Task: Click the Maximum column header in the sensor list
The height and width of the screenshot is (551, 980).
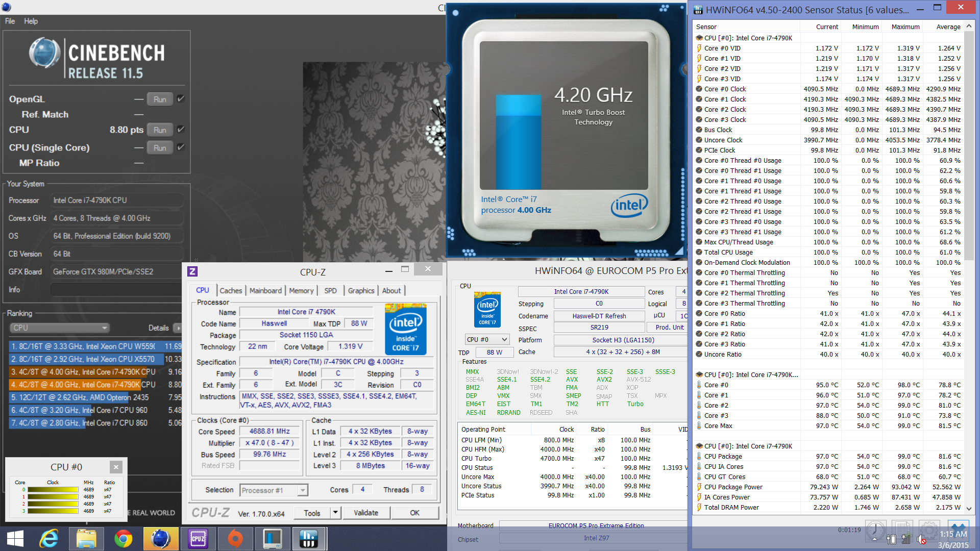Action: point(905,27)
